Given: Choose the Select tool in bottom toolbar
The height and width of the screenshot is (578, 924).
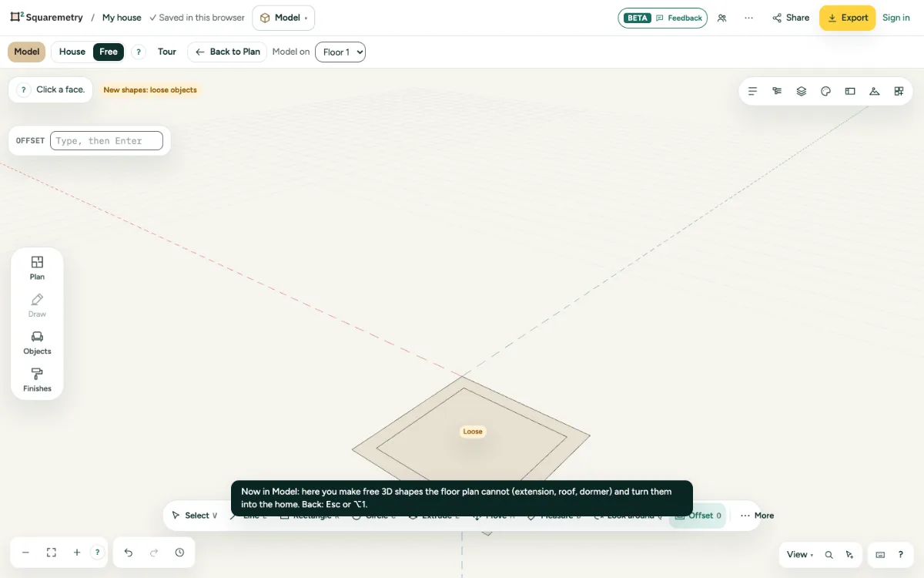Looking at the screenshot, I should pyautogui.click(x=194, y=516).
